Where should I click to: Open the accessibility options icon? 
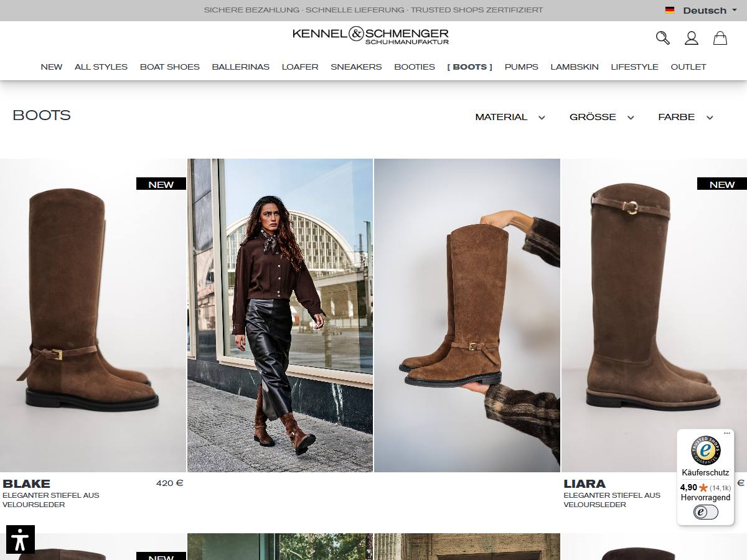click(x=21, y=539)
